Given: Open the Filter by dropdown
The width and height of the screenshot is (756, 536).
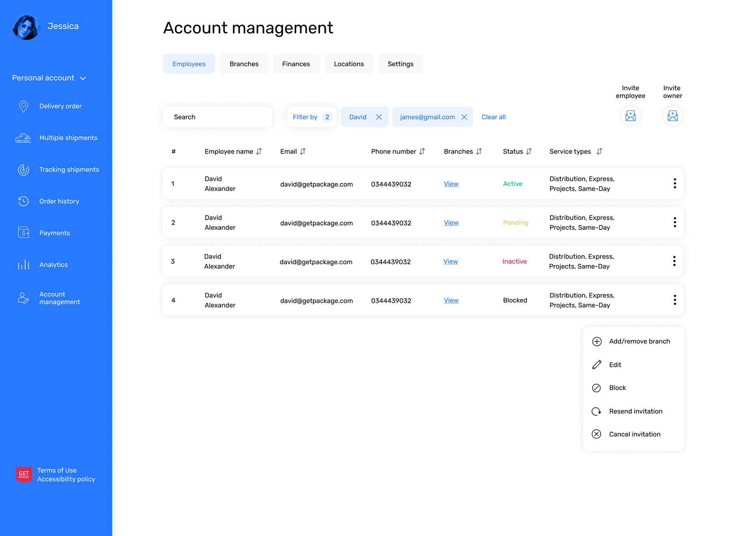Looking at the screenshot, I should [311, 117].
